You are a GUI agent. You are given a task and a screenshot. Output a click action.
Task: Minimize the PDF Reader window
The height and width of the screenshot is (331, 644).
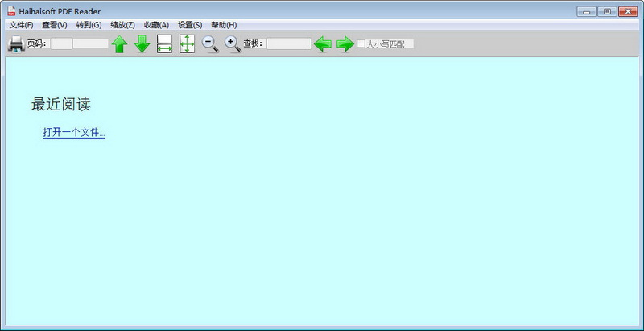tap(586, 11)
